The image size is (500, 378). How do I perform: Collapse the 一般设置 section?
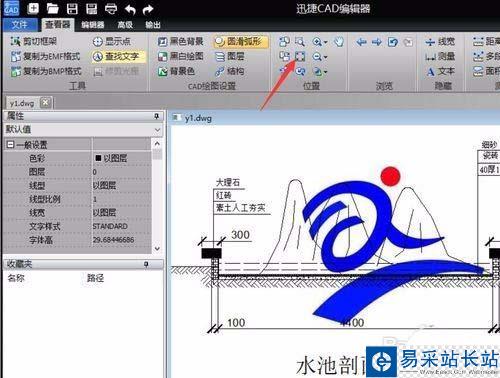click(x=10, y=145)
